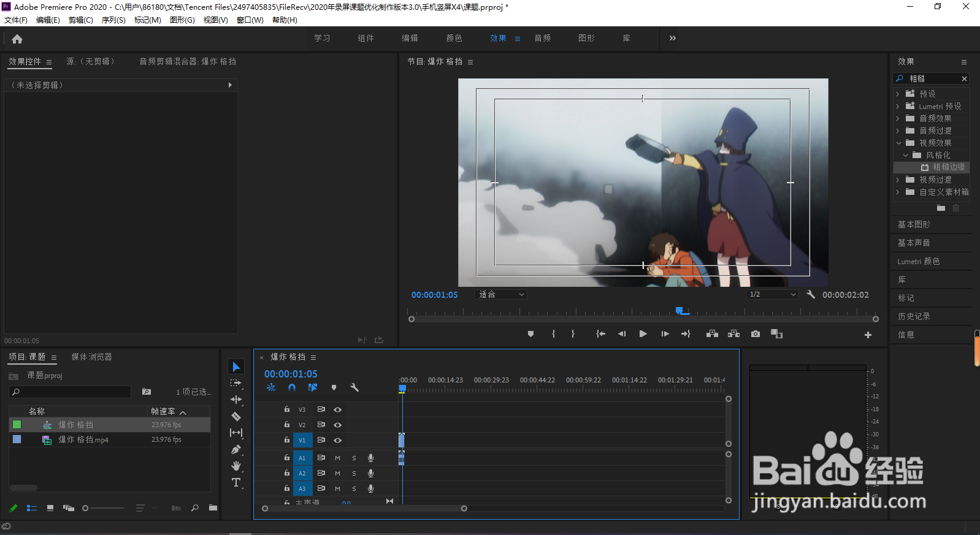Mute track A1
Viewport: 980px width, 535px height.
(x=337, y=458)
